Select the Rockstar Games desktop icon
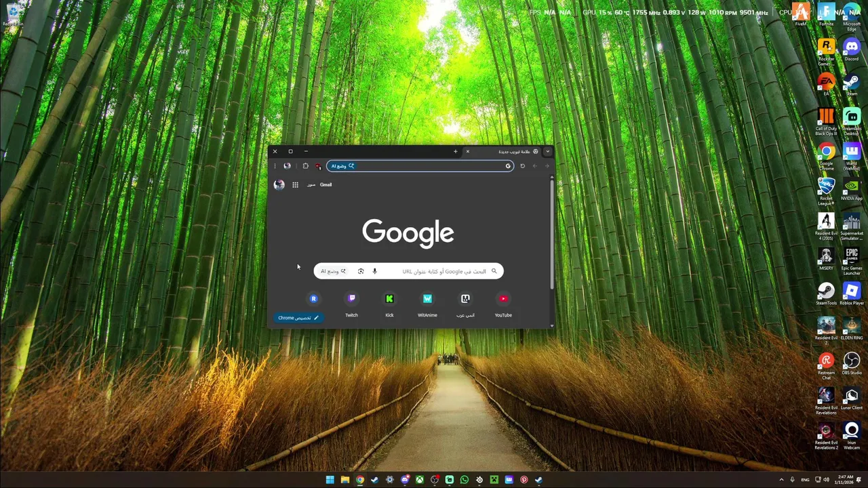 tap(826, 52)
